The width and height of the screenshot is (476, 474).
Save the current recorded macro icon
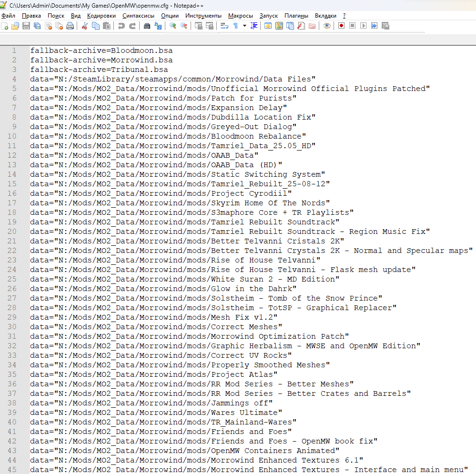tap(385, 26)
